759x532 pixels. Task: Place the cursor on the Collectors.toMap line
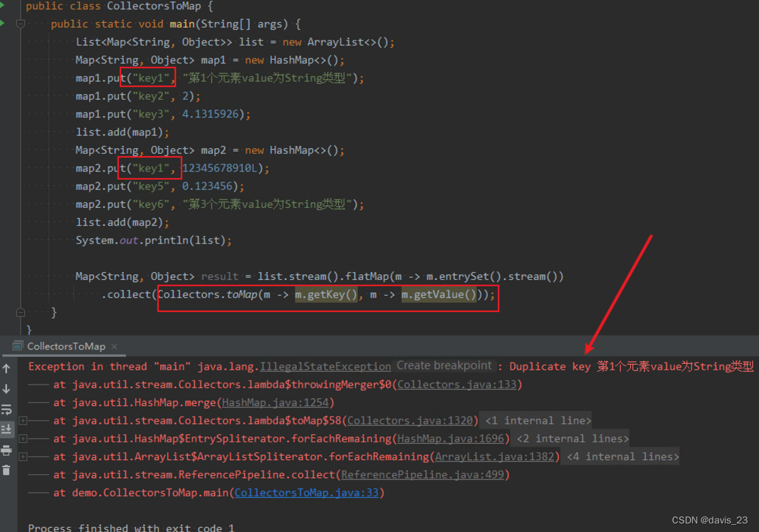285,293
